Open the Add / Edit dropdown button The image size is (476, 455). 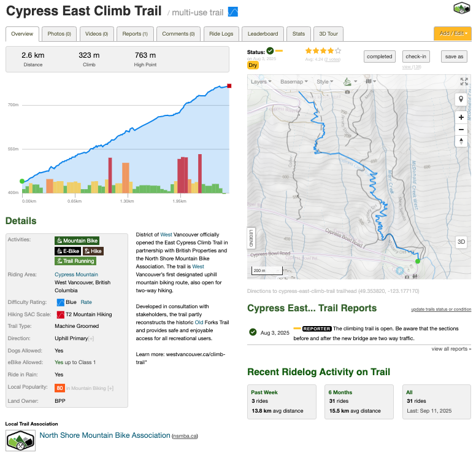(x=453, y=33)
